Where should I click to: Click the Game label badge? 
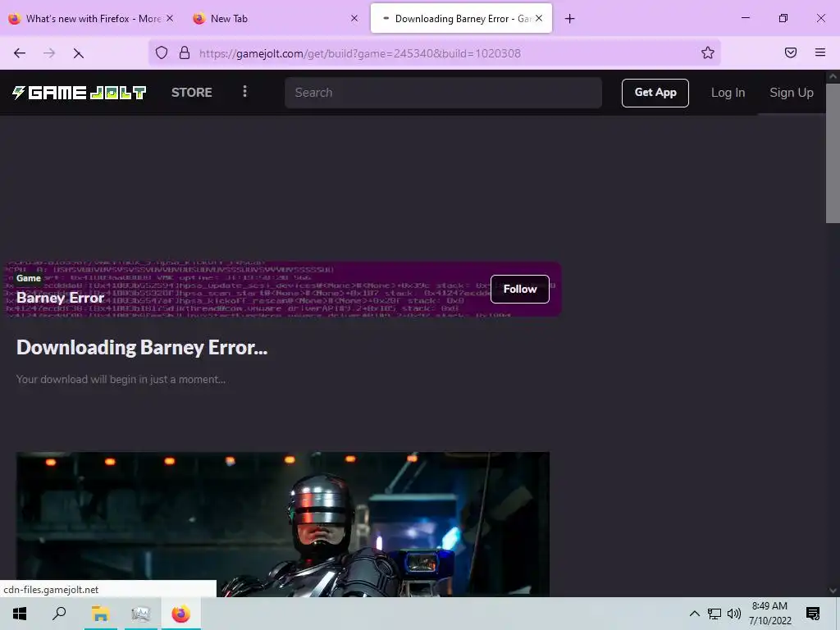[29, 278]
